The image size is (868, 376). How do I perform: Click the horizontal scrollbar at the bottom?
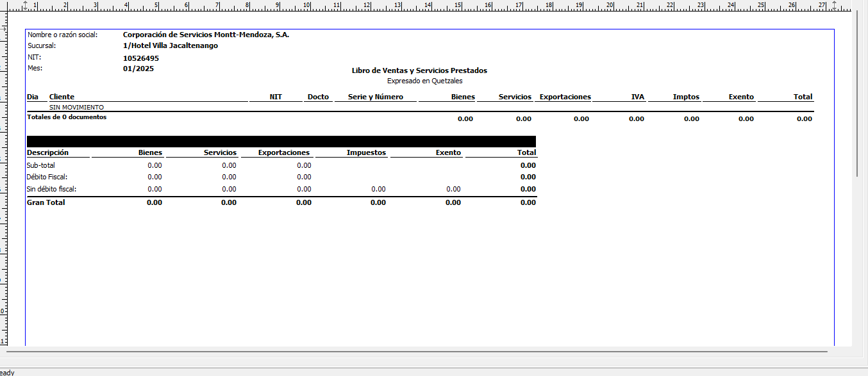tap(415, 351)
